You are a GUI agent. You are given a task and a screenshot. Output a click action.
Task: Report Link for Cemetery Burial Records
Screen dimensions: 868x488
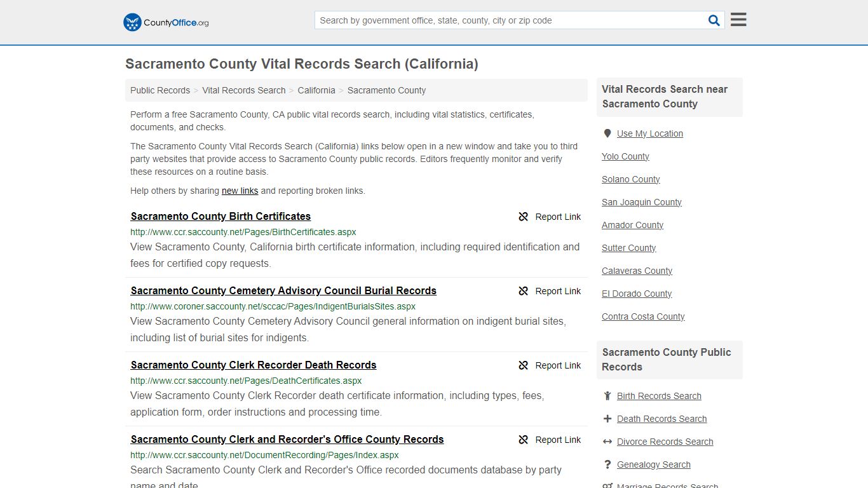558,291
